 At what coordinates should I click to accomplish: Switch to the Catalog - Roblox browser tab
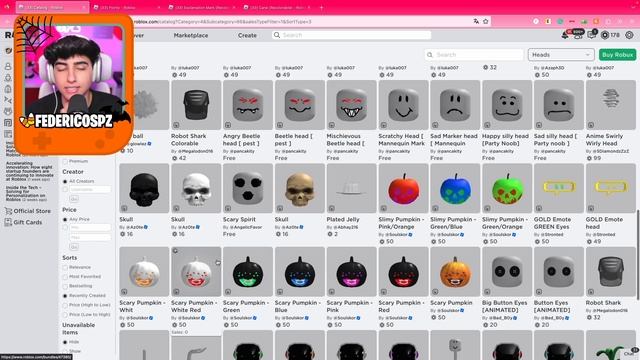[x=52, y=7]
